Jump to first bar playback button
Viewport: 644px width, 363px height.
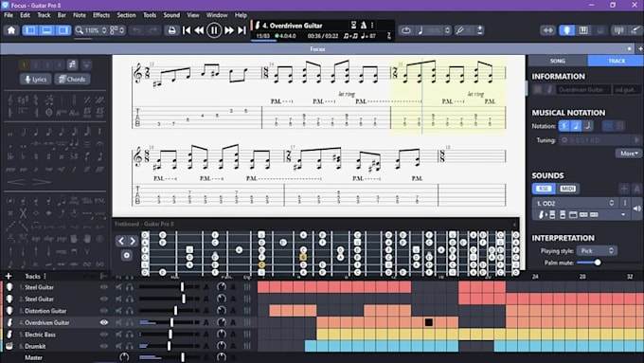187,30
